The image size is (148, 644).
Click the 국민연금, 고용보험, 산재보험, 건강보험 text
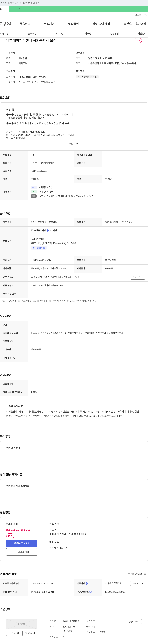[49, 269]
